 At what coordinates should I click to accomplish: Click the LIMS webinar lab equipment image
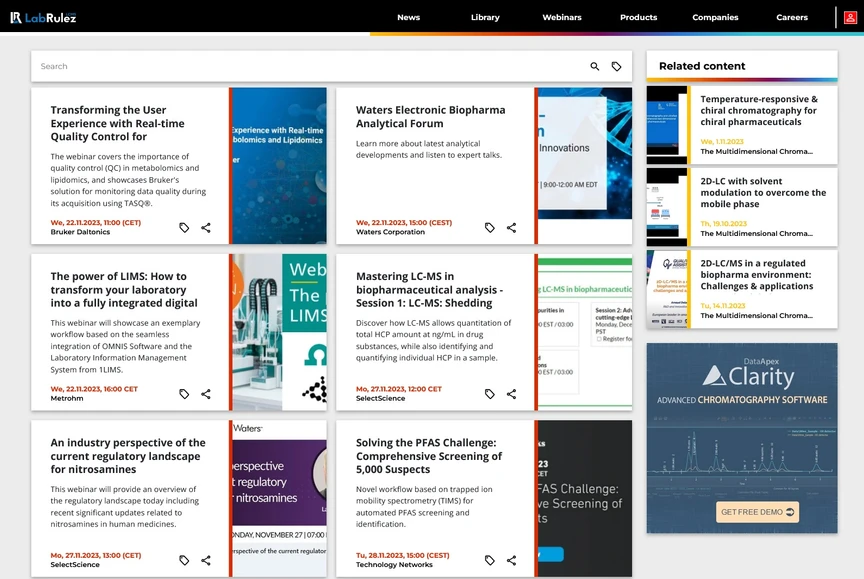tap(279, 332)
